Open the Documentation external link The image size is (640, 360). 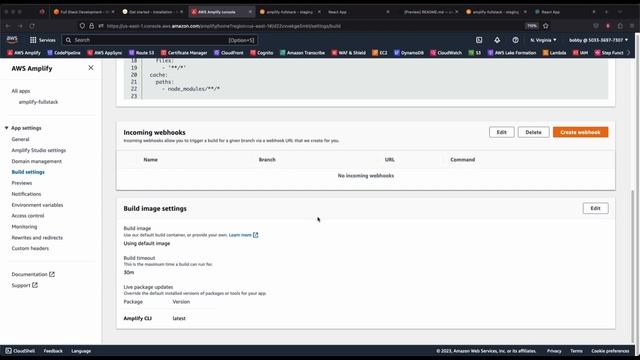point(33,274)
